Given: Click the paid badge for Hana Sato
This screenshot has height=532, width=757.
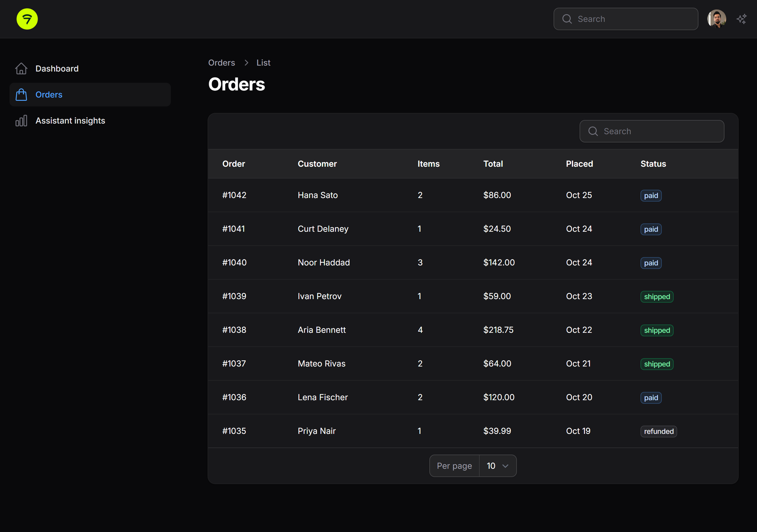Looking at the screenshot, I should coord(651,195).
